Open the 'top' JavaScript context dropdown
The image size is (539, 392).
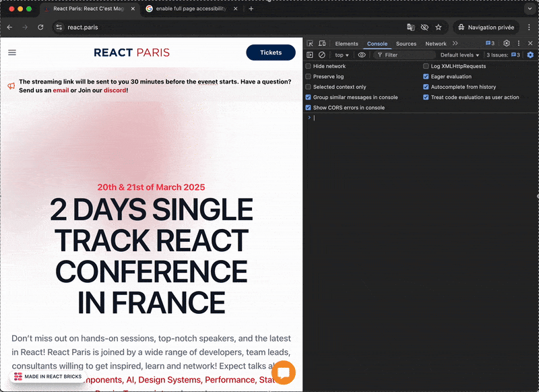(x=342, y=55)
